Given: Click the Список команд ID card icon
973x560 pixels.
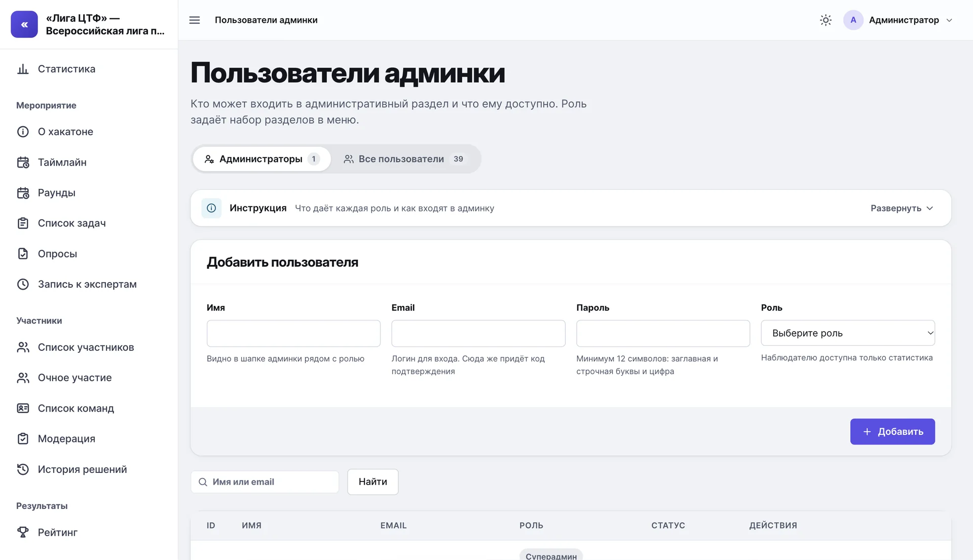Looking at the screenshot, I should [x=23, y=408].
